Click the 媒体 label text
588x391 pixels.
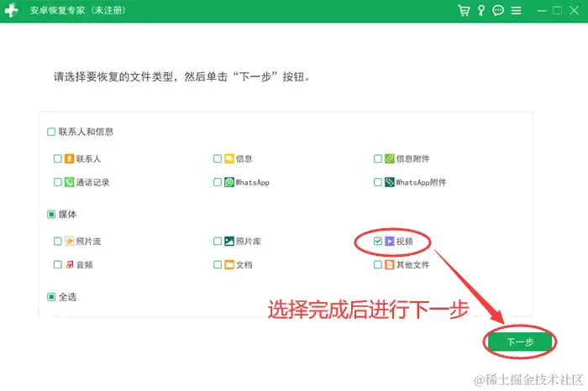click(67, 214)
